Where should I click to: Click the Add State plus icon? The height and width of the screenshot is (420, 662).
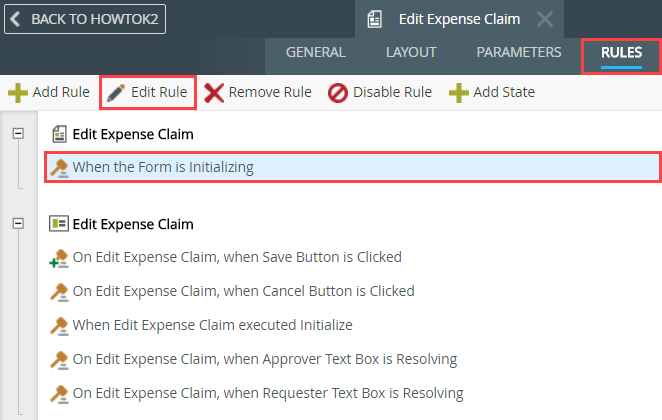(458, 93)
